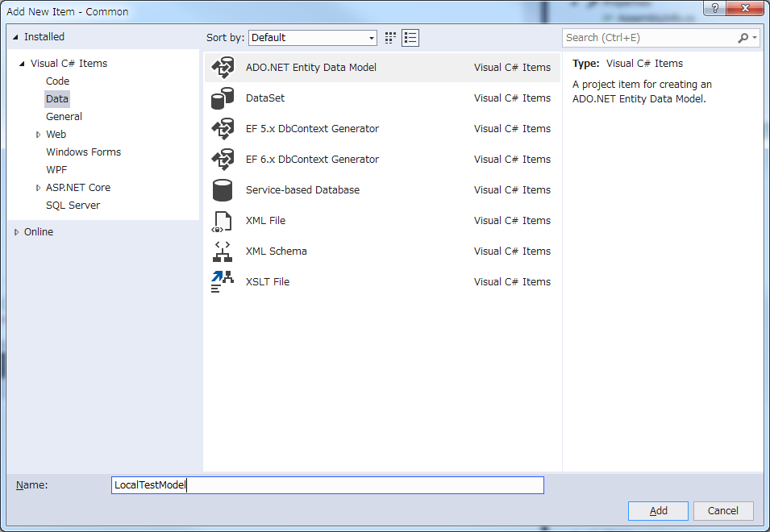Viewport: 770px width, 532px height.
Task: Click the "DataSet" item name
Action: [265, 98]
